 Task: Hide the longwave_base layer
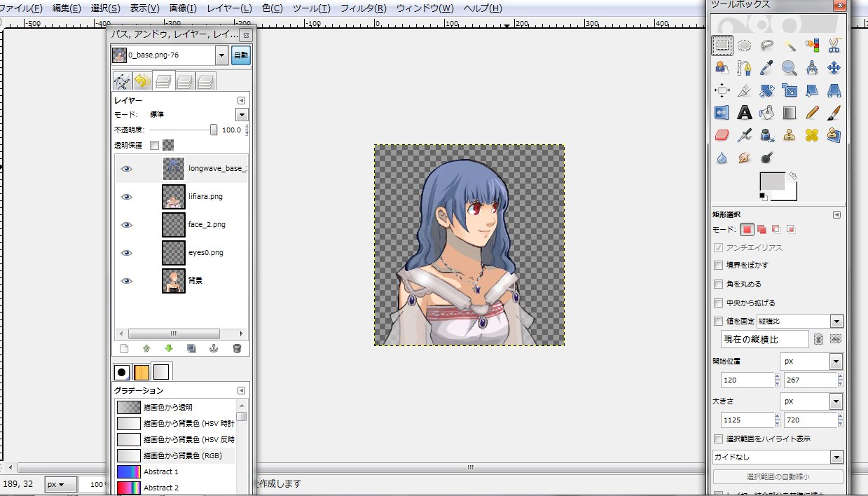click(x=126, y=169)
